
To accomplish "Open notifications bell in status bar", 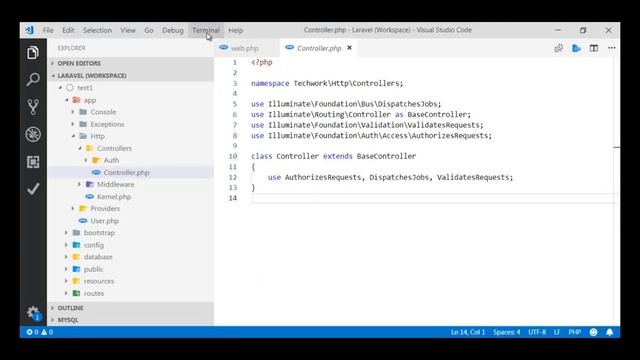I will (x=609, y=332).
